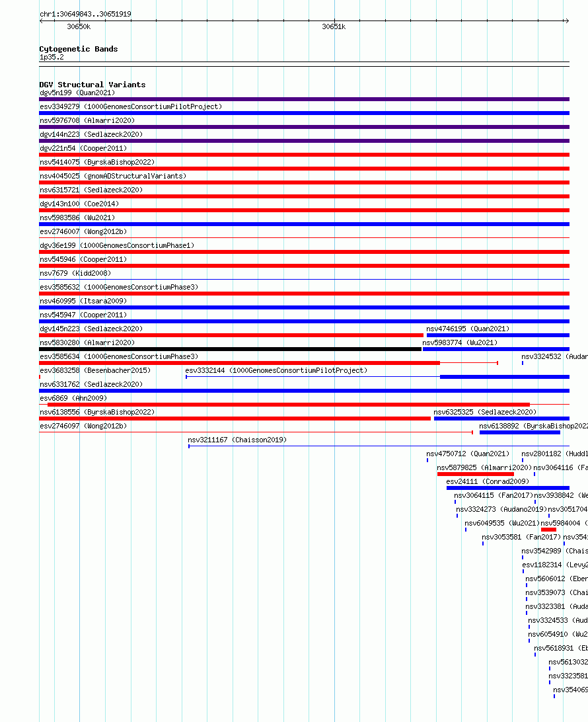Click the blue esv3349279 variant bar

[304, 113]
